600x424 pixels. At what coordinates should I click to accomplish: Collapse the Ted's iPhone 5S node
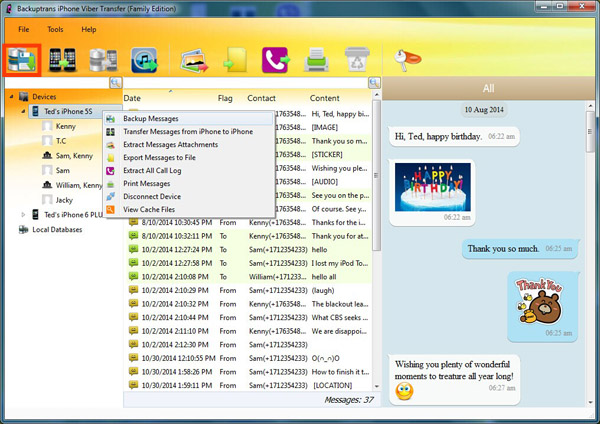click(x=24, y=113)
